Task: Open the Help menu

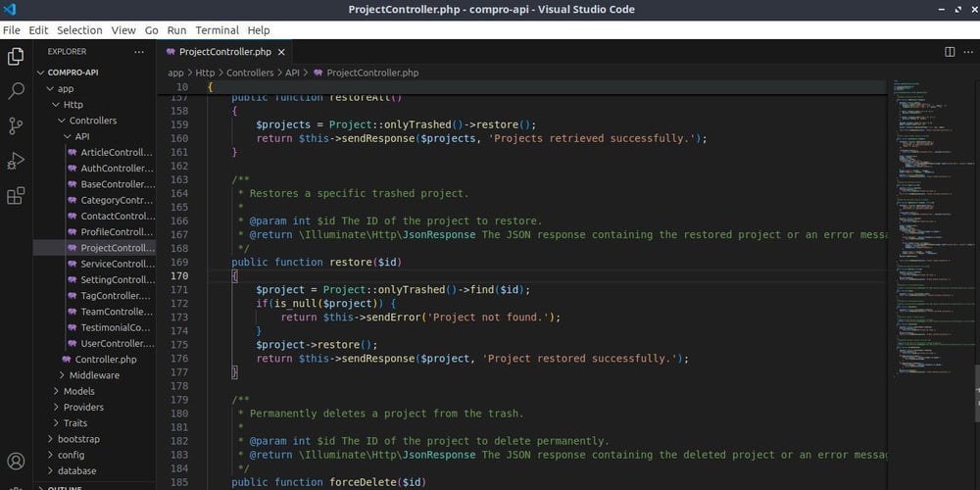Action: (x=259, y=30)
